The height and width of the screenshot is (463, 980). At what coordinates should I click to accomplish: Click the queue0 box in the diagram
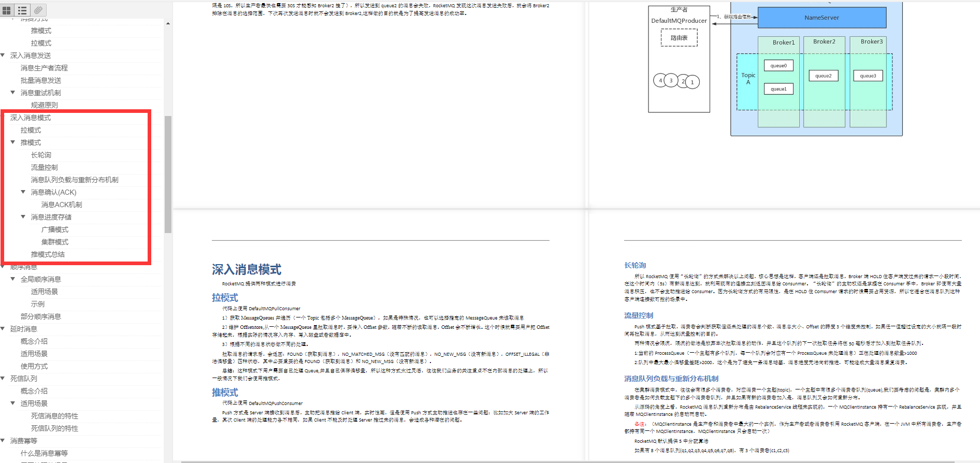pyautogui.click(x=779, y=66)
